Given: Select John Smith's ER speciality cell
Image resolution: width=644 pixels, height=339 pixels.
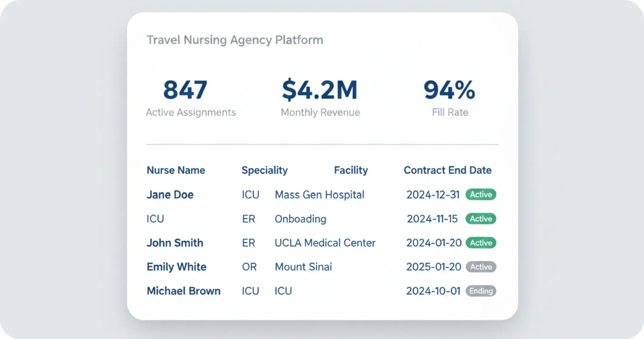Looking at the screenshot, I should tap(249, 243).
